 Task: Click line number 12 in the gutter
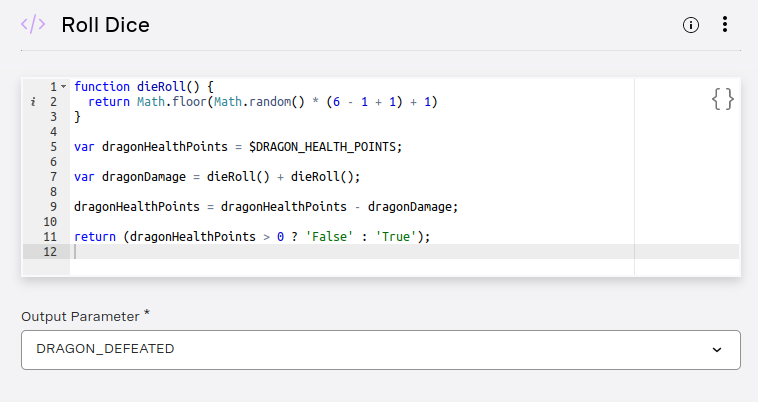[x=50, y=252]
